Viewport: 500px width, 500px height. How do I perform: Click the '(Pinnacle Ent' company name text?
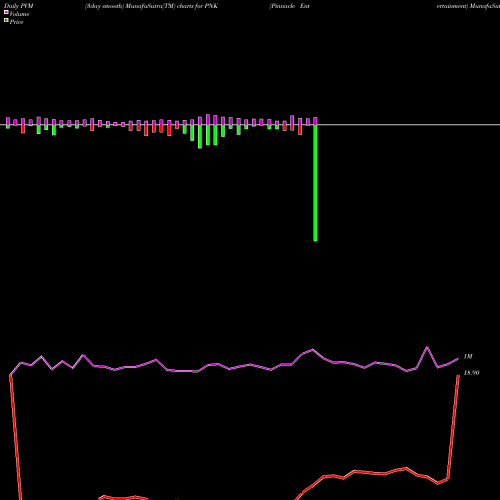point(290,6)
